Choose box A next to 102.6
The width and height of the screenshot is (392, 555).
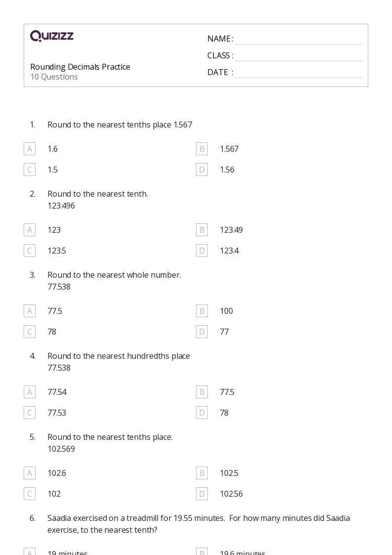tap(30, 473)
